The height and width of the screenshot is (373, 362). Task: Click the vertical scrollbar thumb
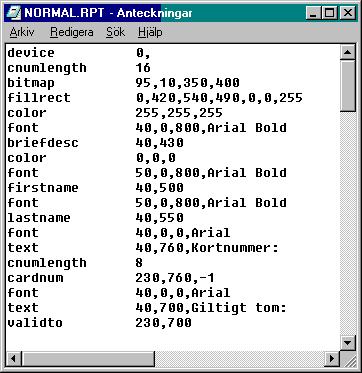pos(348,86)
